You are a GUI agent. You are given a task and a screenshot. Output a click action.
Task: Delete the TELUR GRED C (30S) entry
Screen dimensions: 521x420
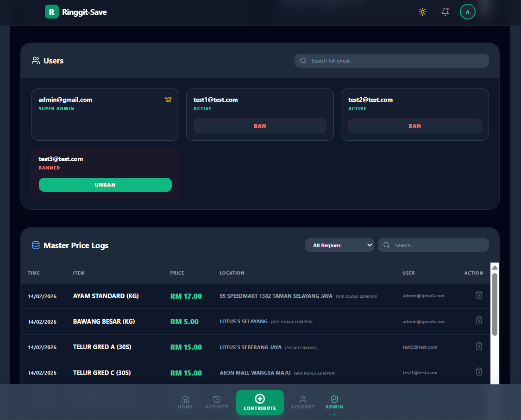pyautogui.click(x=479, y=372)
